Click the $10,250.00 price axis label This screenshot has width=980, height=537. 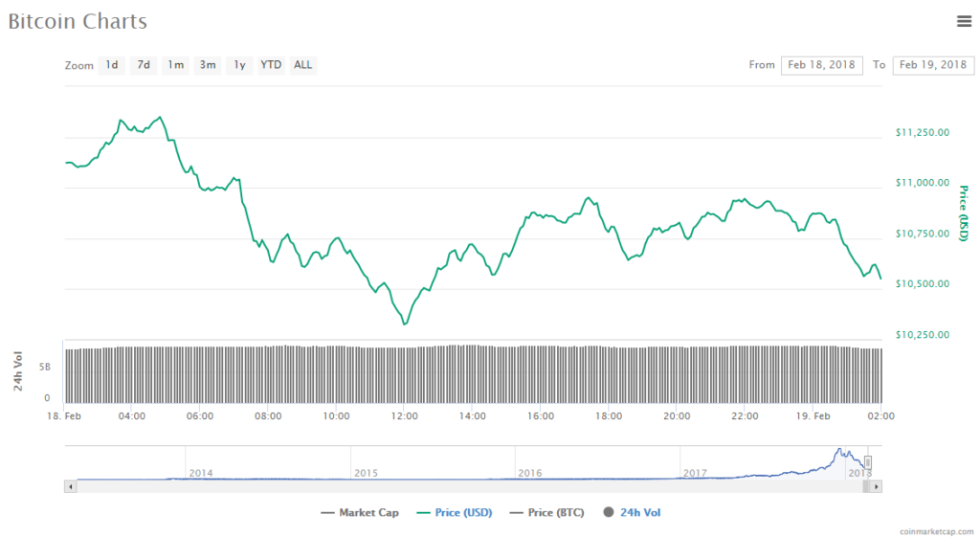pos(922,335)
